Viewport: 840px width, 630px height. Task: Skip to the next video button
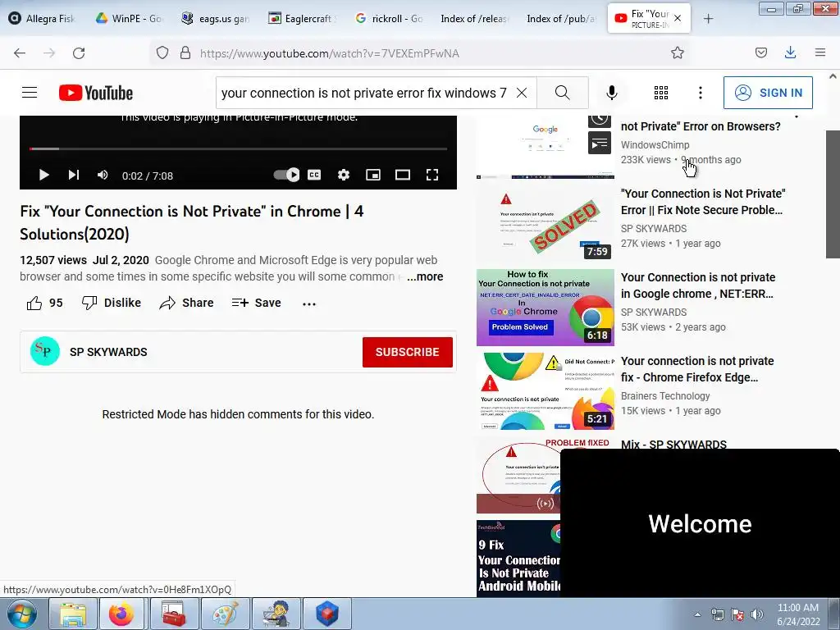pos(74,176)
